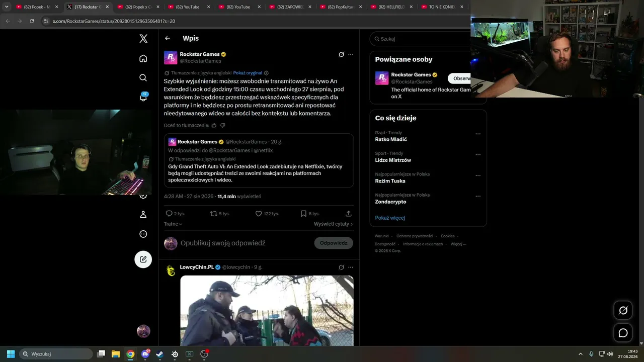Open the Warunki footer link
The image size is (644, 362).
point(382,236)
